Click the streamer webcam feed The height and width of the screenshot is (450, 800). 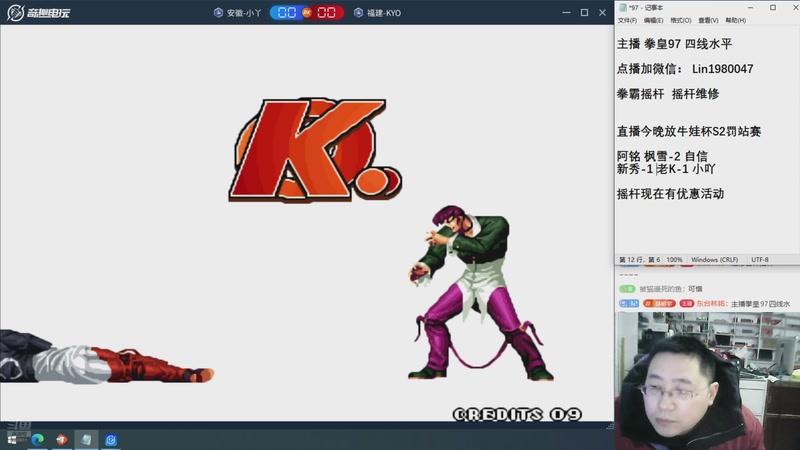click(x=707, y=381)
